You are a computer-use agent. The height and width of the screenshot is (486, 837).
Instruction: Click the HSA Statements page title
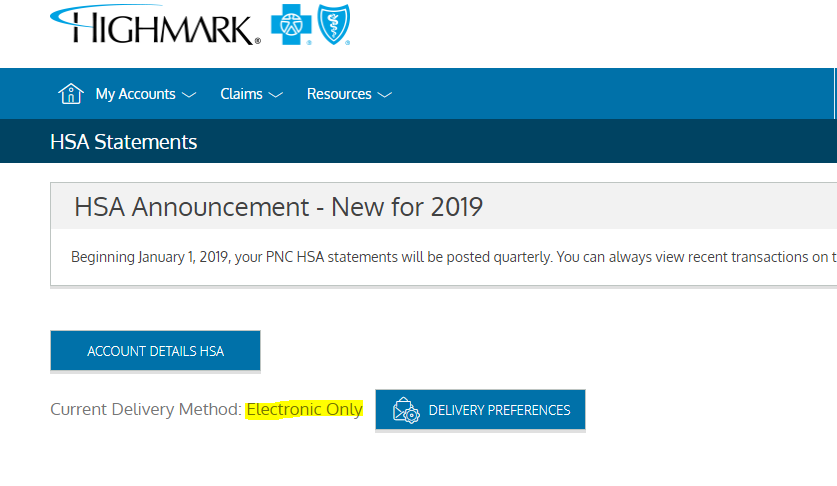tap(124, 142)
